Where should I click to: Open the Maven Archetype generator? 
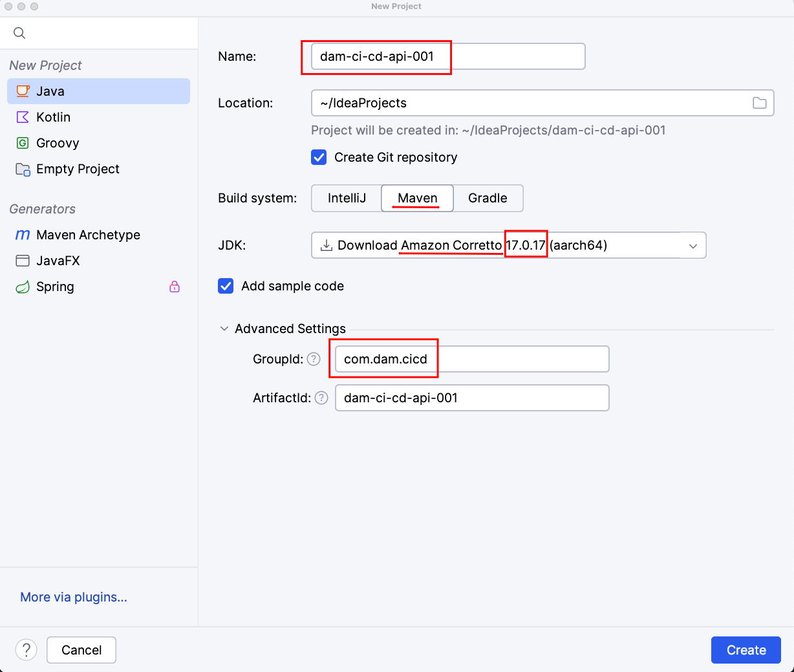[88, 235]
